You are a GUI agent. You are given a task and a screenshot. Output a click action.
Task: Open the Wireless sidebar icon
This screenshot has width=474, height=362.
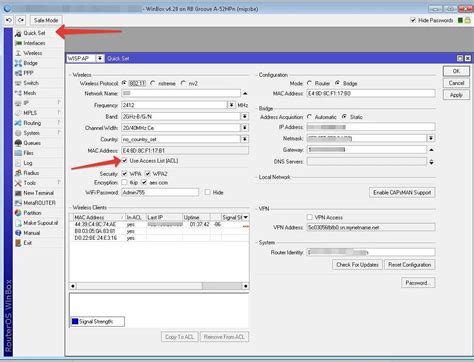18,53
